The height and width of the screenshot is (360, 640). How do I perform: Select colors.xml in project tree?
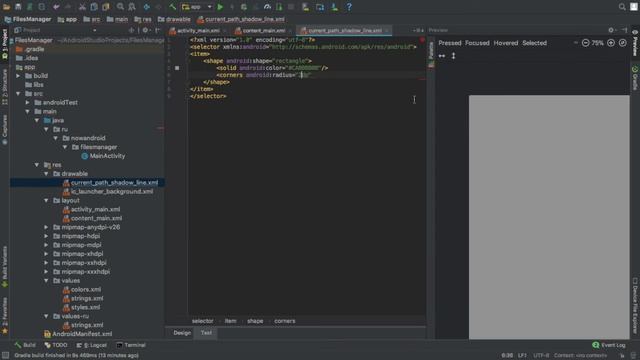(x=86, y=290)
